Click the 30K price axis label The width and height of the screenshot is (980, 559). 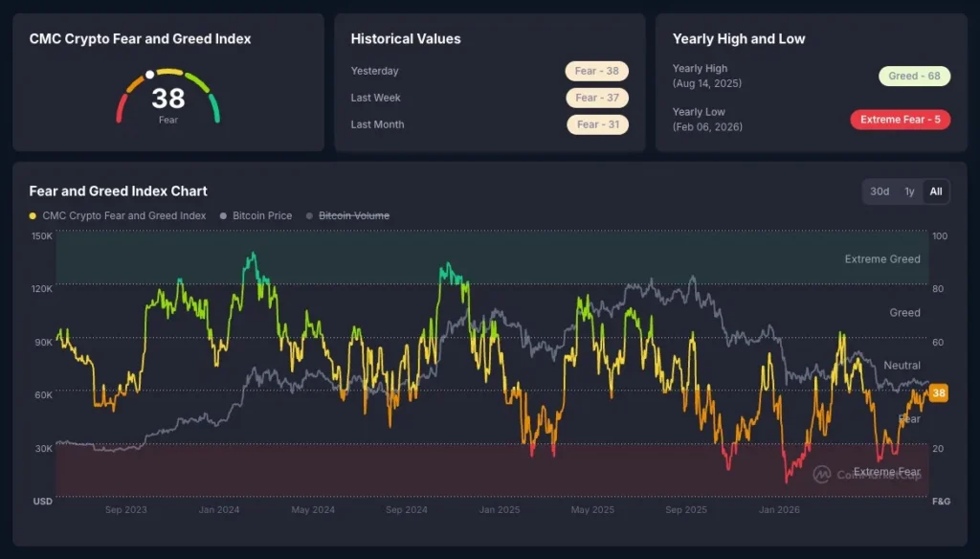pos(44,448)
